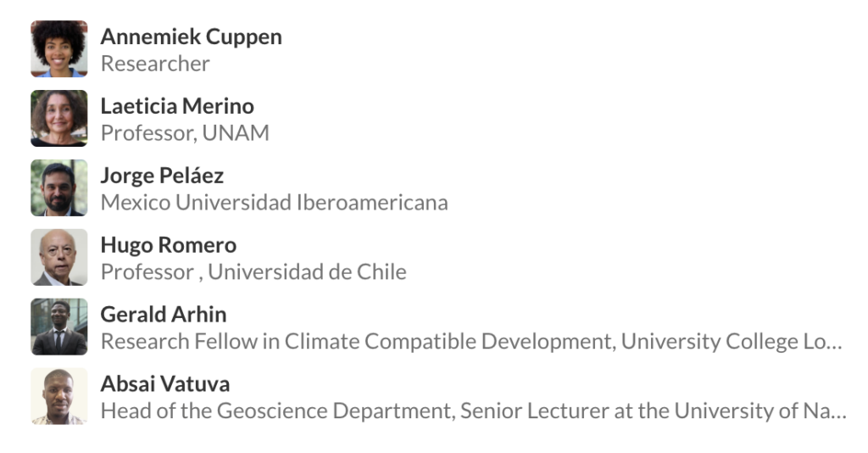Image resolution: width=868 pixels, height=453 pixels.
Task: Expand the truncated University of Na… description ellipsis
Action: click(x=837, y=413)
